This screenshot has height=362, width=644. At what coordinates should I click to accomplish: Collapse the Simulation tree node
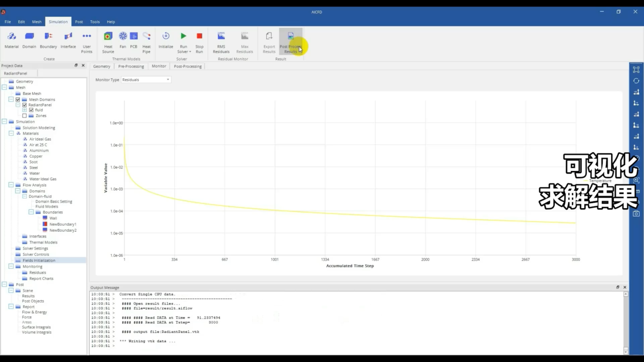4,122
